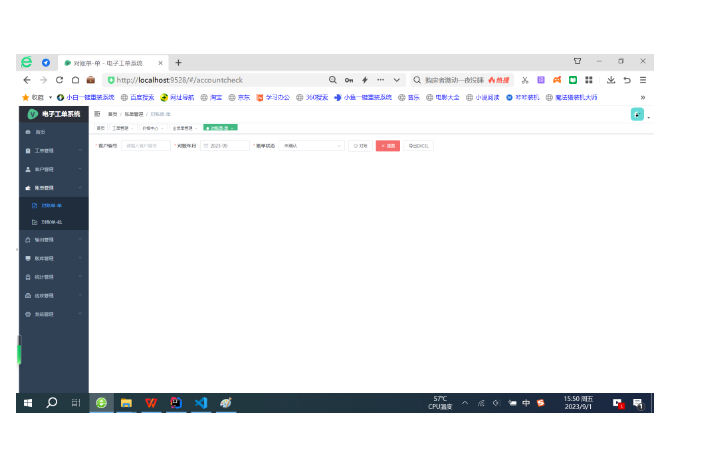Switch to the 首页 page tag tab
The height and width of the screenshot is (450, 722).
coord(100,128)
